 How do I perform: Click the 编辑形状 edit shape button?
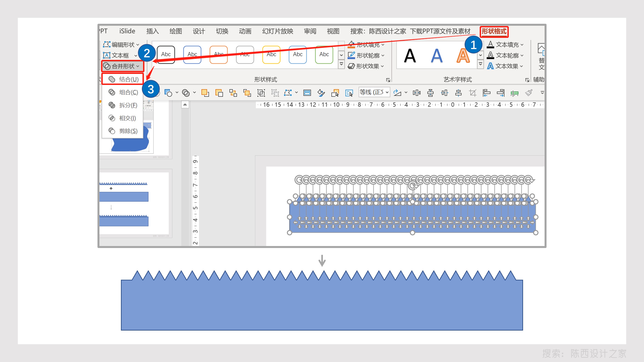pos(121,45)
